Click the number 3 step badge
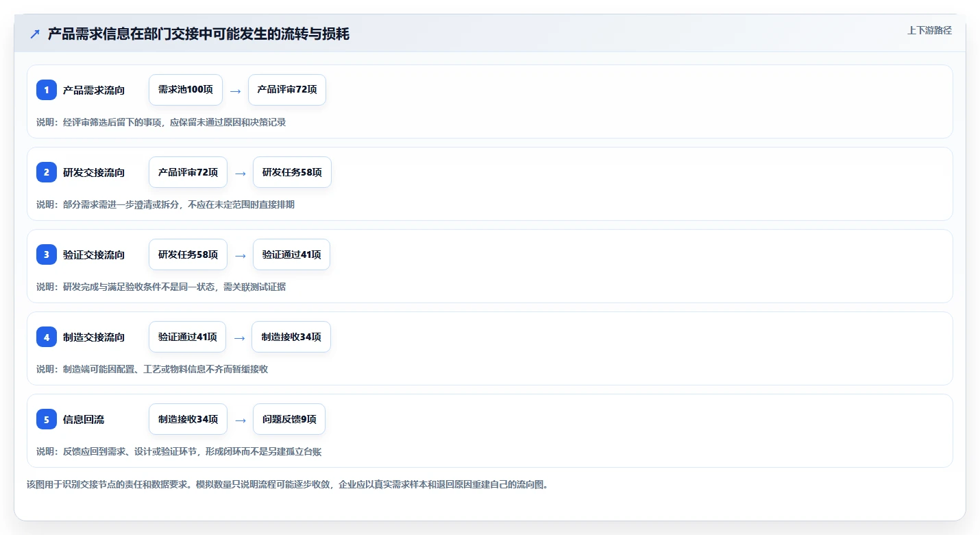Viewport: 980px width, 535px height. point(47,254)
